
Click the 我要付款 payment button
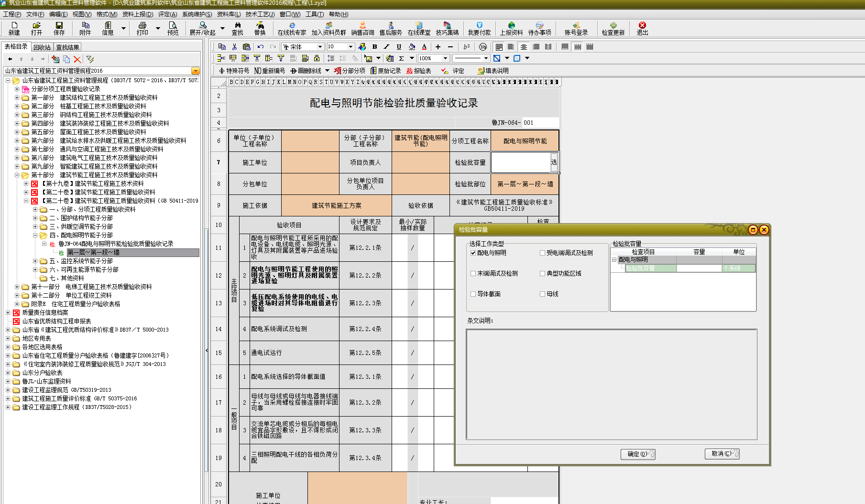(479, 28)
